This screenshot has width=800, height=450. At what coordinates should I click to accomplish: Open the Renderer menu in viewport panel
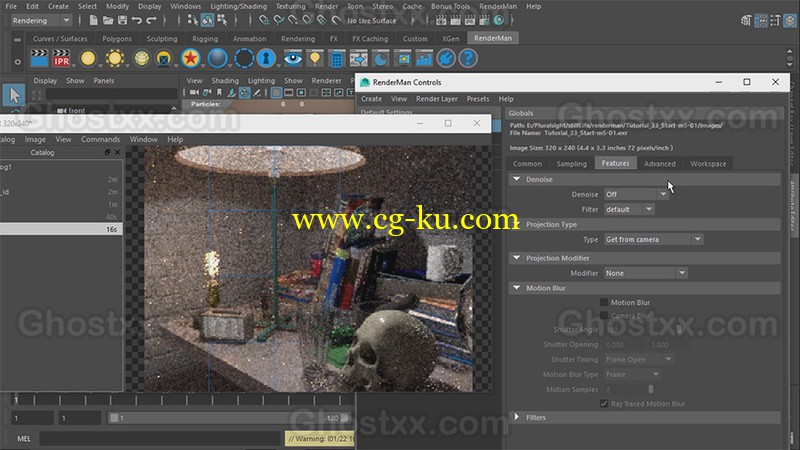(x=327, y=81)
